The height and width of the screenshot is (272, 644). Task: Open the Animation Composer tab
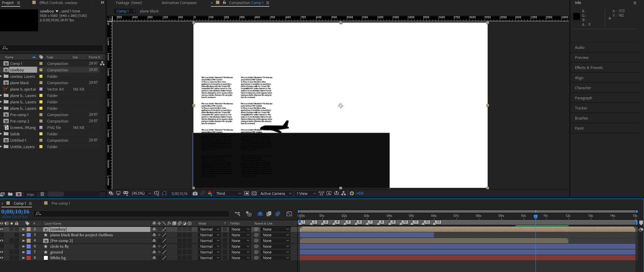pos(179,3)
